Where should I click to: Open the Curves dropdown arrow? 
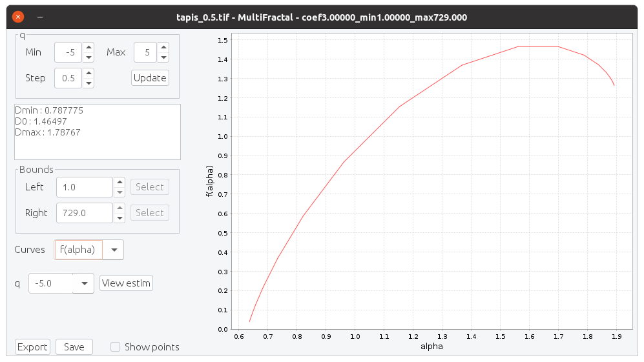tap(114, 250)
